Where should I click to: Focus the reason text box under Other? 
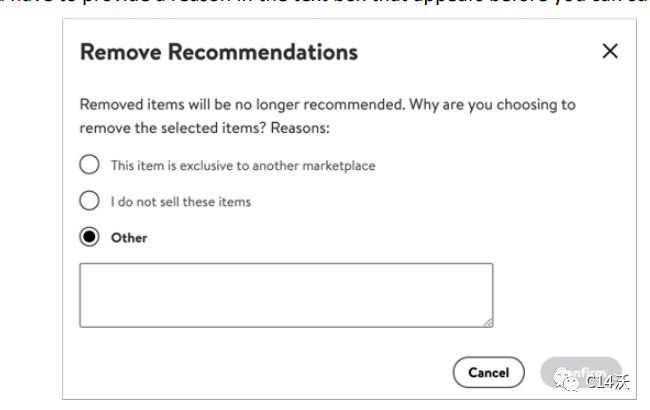click(x=286, y=294)
